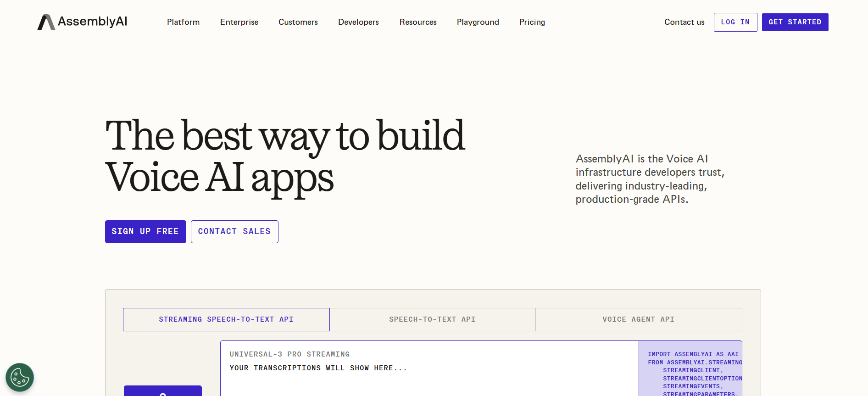Open the Developers menu

click(358, 22)
